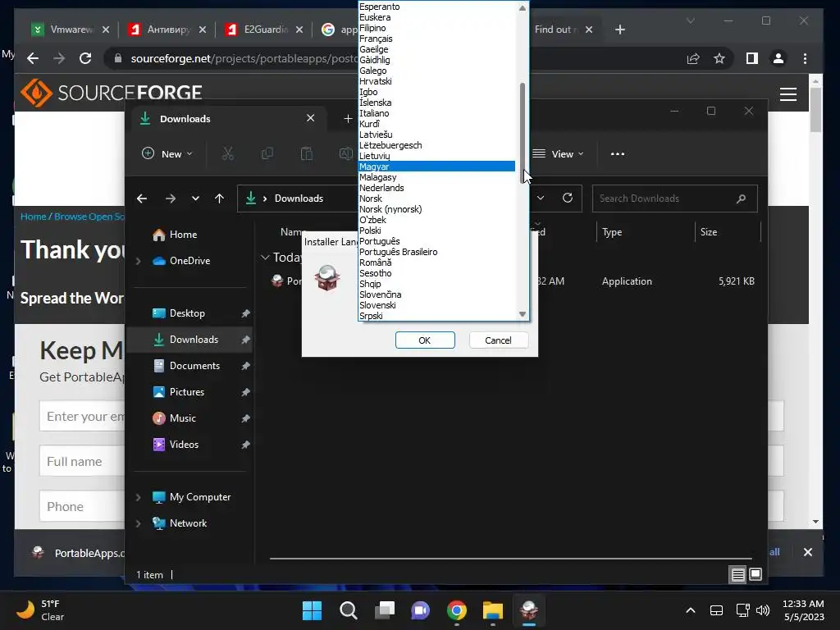This screenshot has height=630, width=840.
Task: Click the Phone input field
Action: coord(83,506)
